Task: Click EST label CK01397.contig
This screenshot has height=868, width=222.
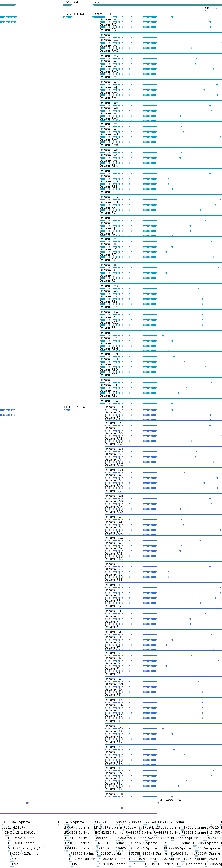Action: coord(109,854)
